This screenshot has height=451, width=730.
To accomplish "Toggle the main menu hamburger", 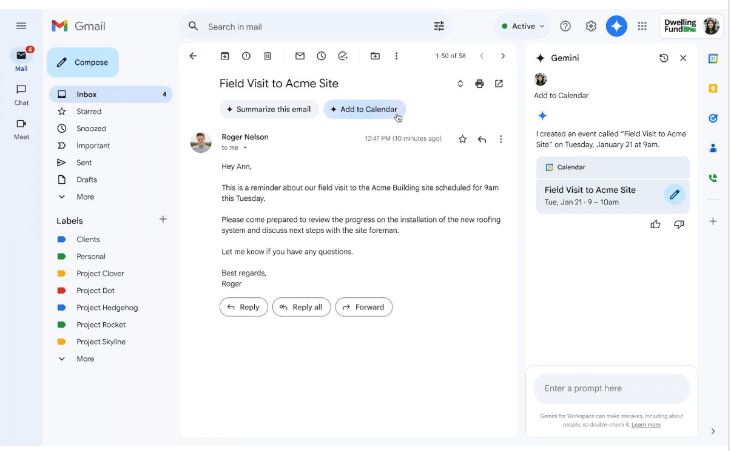I will click(x=21, y=26).
